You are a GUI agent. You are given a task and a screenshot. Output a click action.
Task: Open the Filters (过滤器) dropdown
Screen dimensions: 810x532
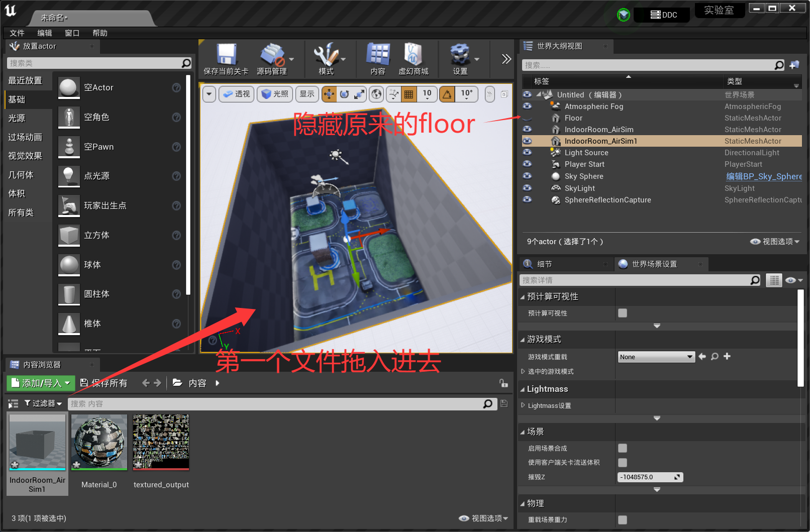click(43, 403)
